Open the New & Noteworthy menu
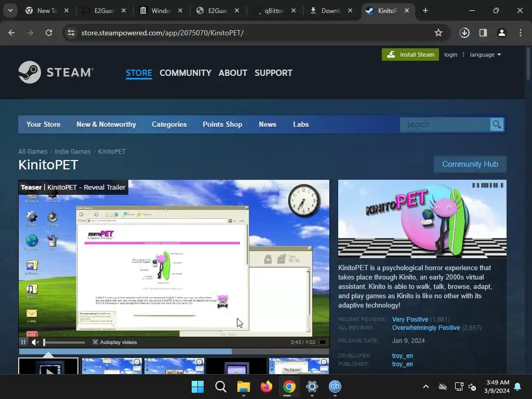532x399 pixels. (x=106, y=125)
